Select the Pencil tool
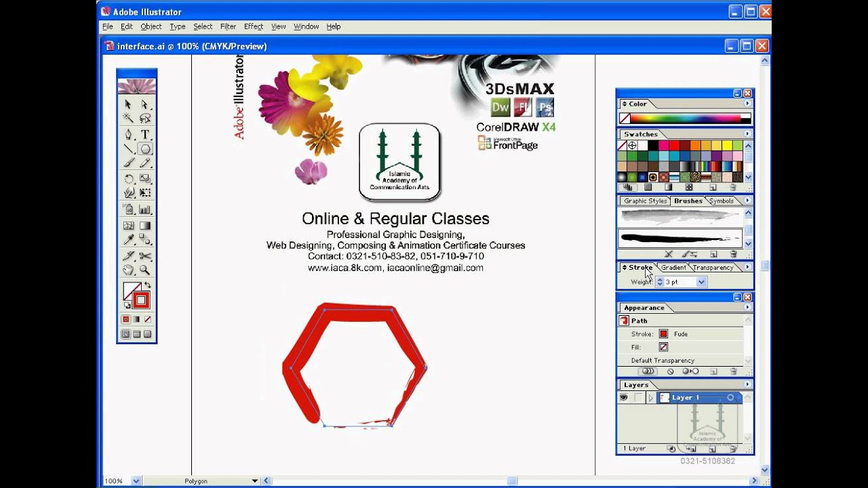The width and height of the screenshot is (868, 488). coord(144,163)
